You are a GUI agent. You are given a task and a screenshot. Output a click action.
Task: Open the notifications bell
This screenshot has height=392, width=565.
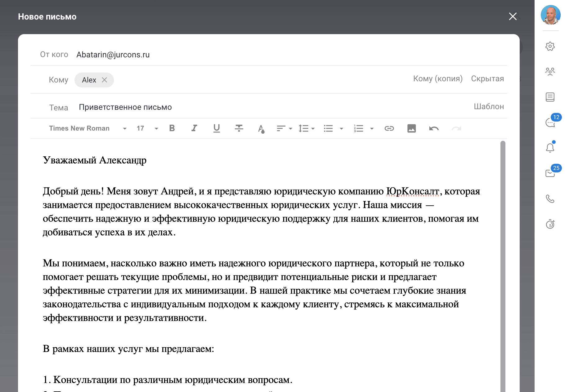point(550,148)
